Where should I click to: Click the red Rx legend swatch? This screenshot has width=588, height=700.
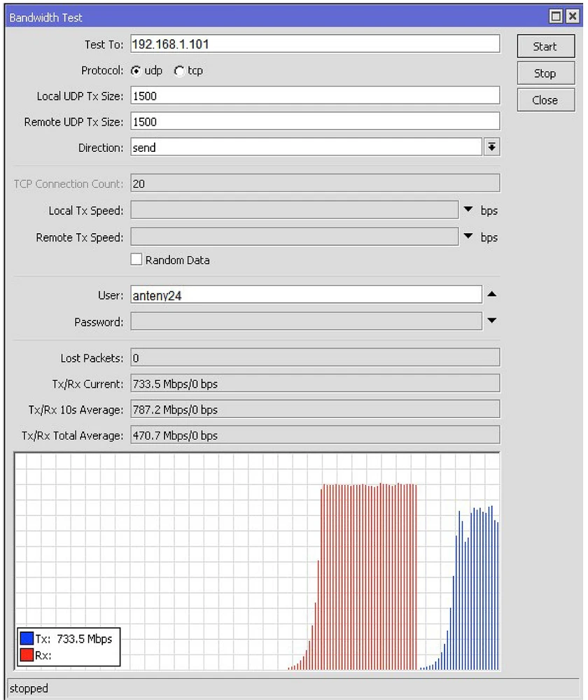26,655
